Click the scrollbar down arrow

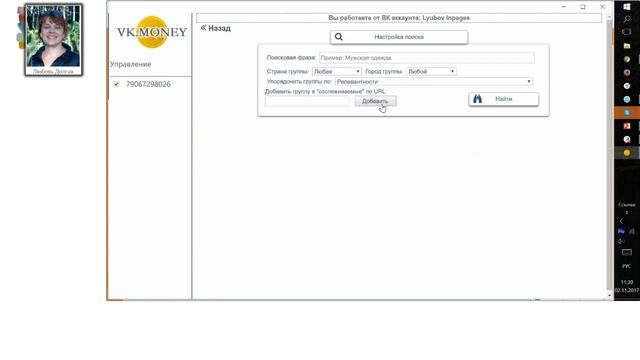pyautogui.click(x=609, y=296)
